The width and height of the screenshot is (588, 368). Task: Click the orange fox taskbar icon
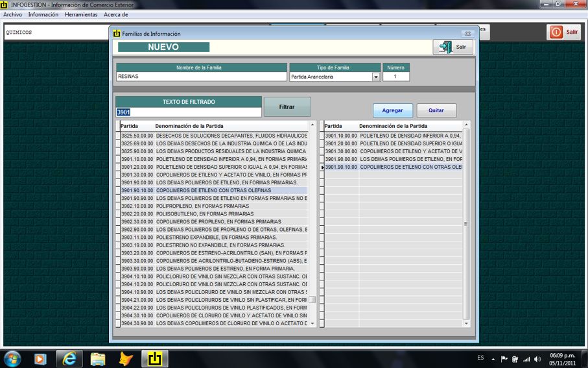(x=126, y=358)
